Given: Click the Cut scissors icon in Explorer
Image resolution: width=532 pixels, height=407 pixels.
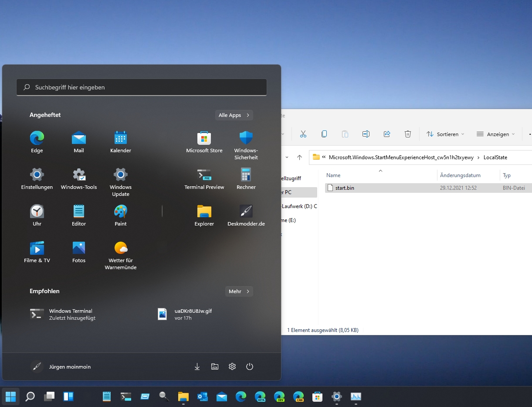Looking at the screenshot, I should click(303, 134).
